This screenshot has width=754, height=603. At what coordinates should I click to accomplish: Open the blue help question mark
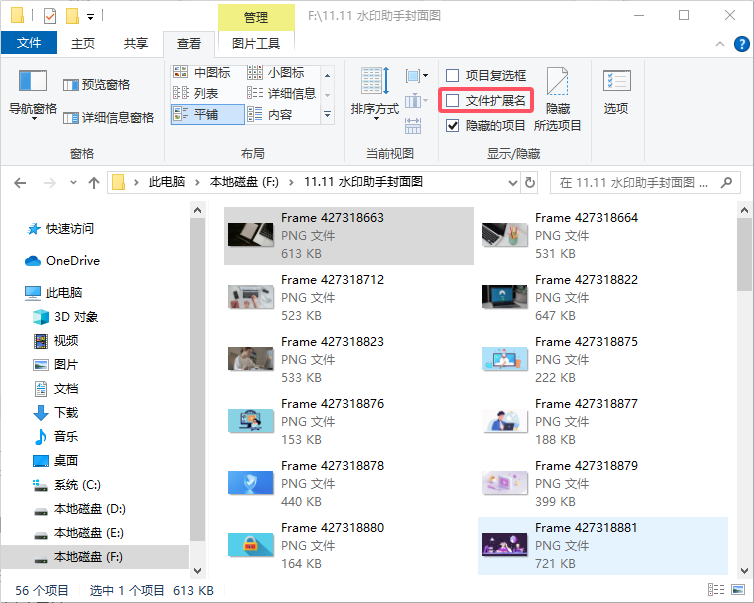coord(741,44)
